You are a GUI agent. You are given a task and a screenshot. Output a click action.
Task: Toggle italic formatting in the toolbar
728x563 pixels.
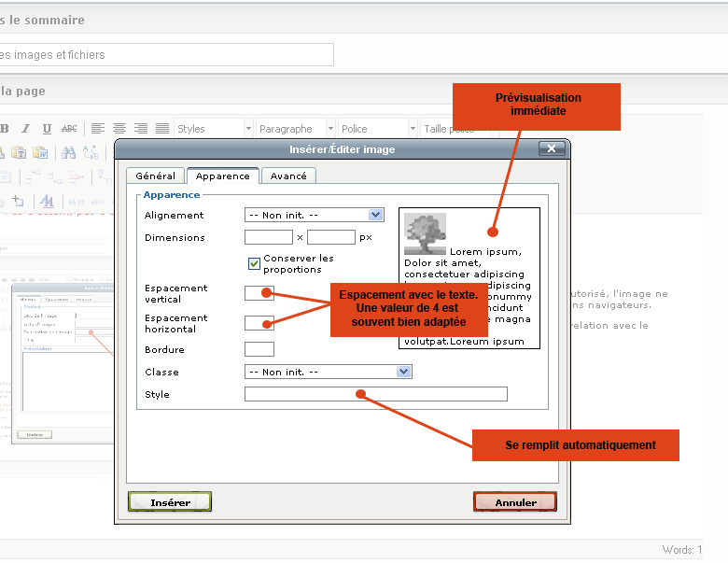[x=25, y=129]
